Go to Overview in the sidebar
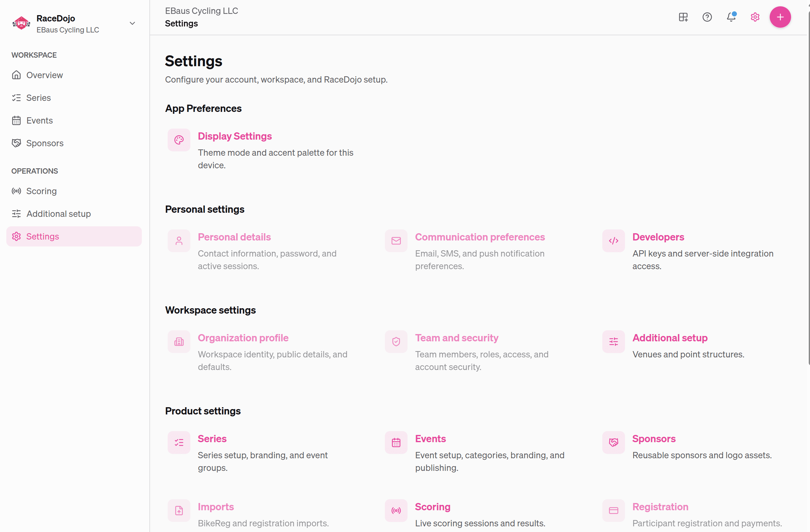This screenshot has width=810, height=532. click(x=74, y=75)
